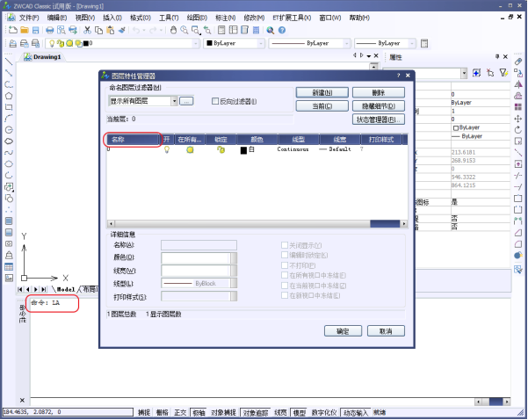Click the Help question mark toolbar icon
Screen dimensions: 528x420
[x=281, y=29]
